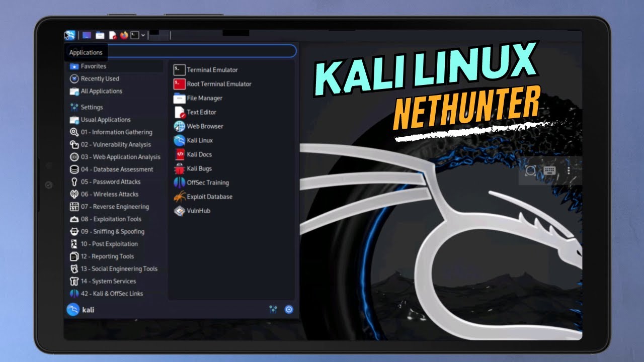Open 03 - Web Application Analysis category
The image size is (644, 362).
point(116,157)
